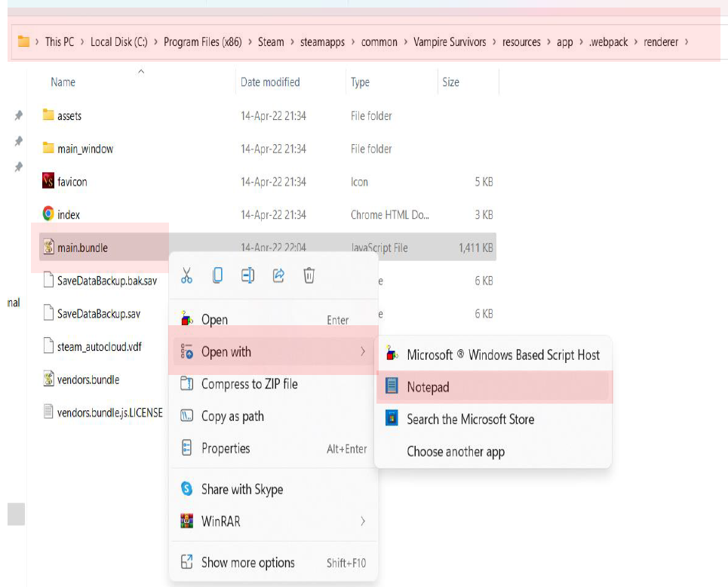
Task: Click the assets folder icon
Action: pyautogui.click(x=48, y=115)
